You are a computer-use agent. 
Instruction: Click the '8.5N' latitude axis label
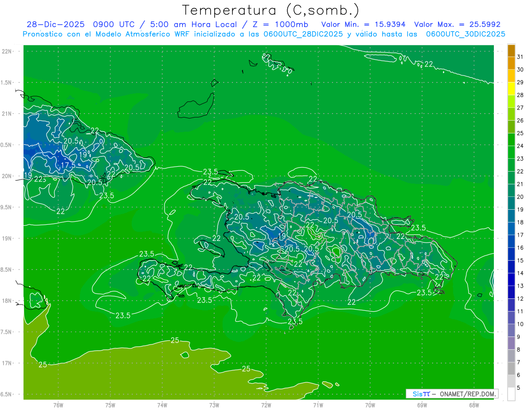(x=7, y=270)
